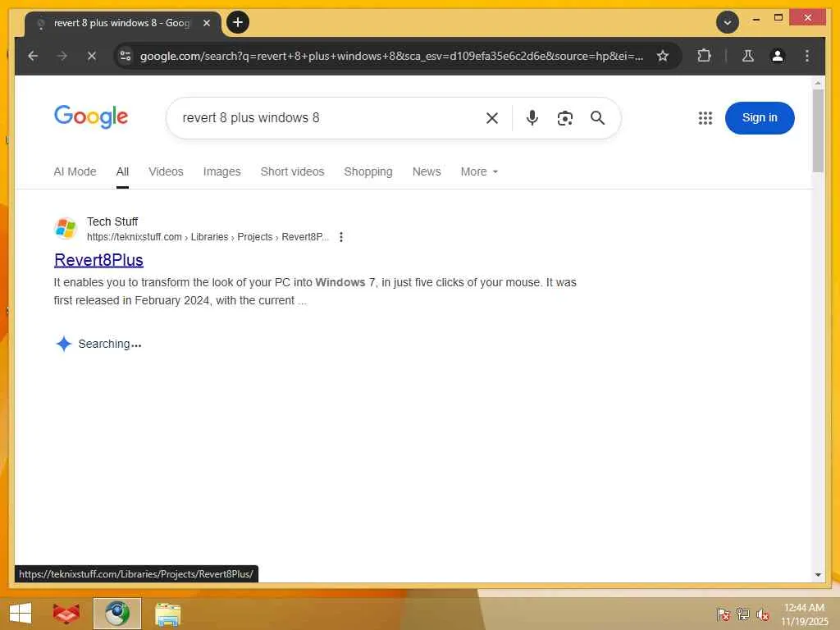Screen dimensions: 840x630
Task: Open News results tab
Action: [x=427, y=171]
